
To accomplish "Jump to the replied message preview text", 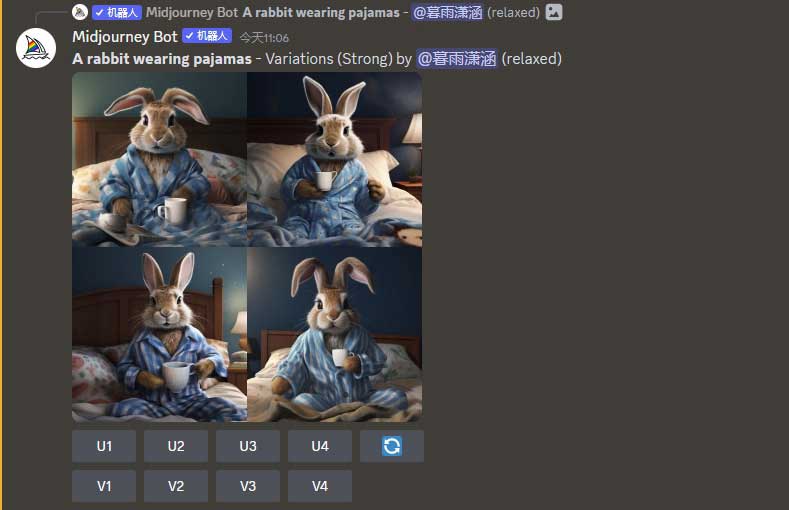I will point(321,12).
